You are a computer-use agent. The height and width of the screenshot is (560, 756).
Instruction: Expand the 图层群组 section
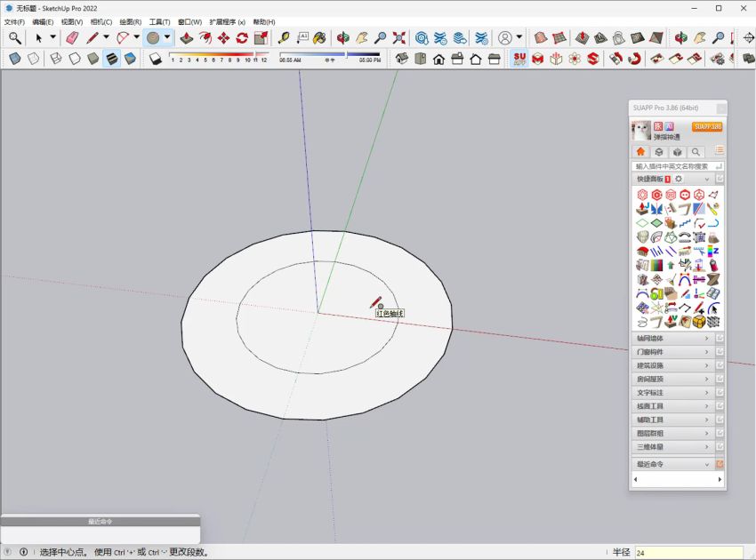(x=672, y=433)
